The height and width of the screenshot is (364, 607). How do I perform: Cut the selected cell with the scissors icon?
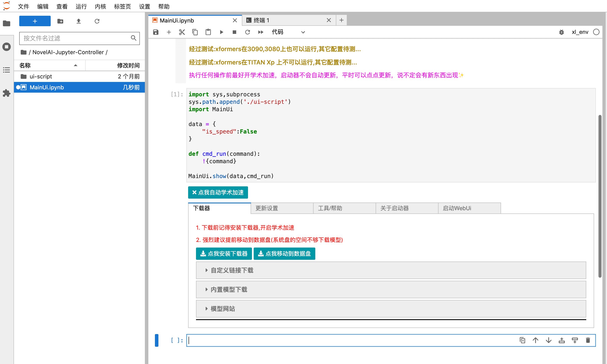(182, 32)
